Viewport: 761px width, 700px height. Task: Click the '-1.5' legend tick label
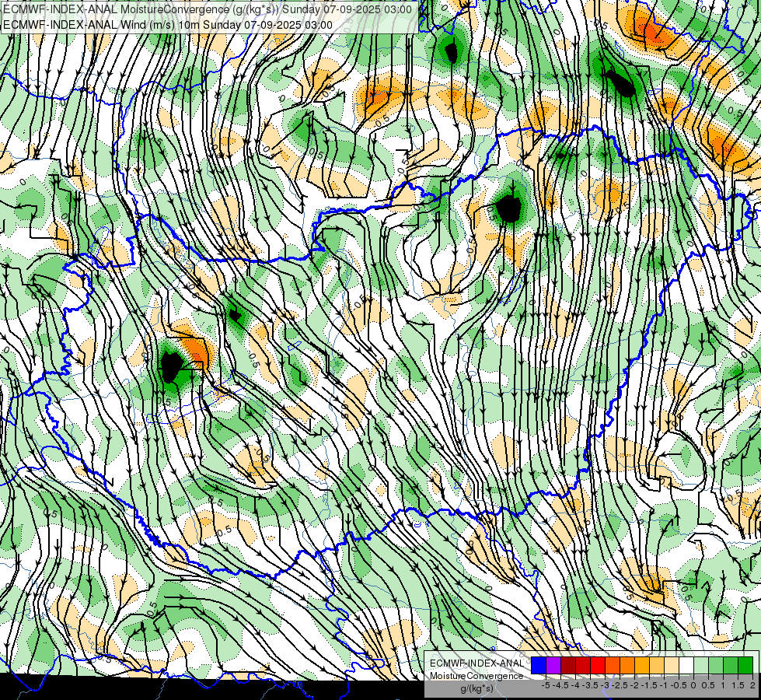point(649,685)
